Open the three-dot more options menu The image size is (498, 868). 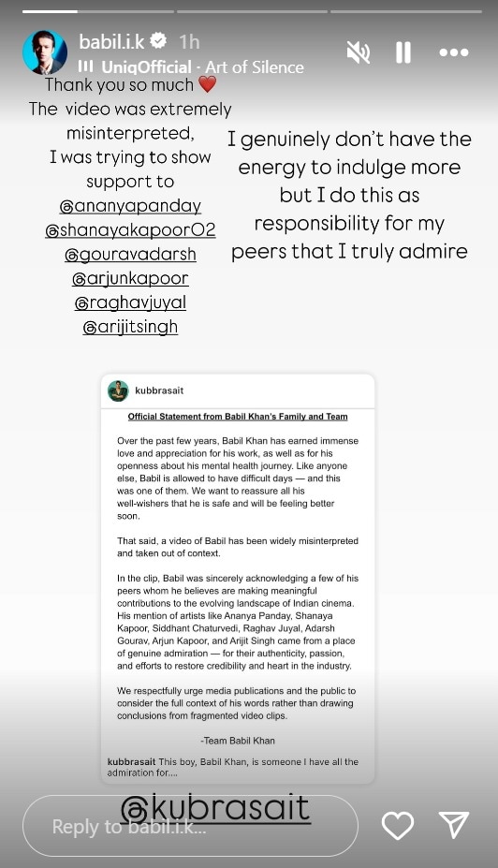pos(454,52)
